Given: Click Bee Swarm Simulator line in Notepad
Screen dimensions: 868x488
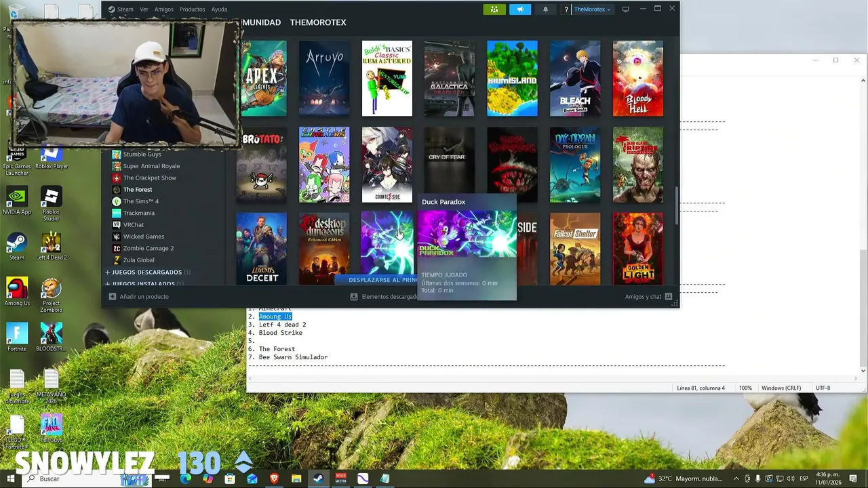Looking at the screenshot, I should (293, 357).
